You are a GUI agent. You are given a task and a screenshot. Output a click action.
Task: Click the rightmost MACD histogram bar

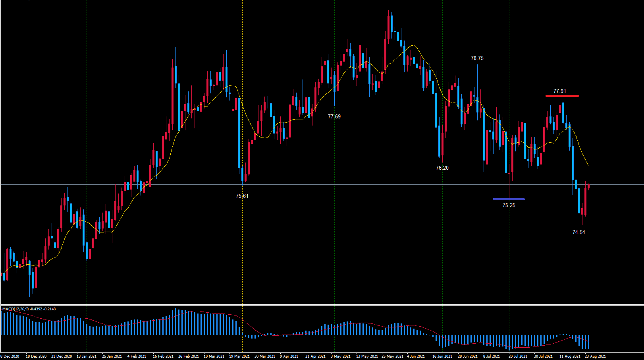click(588, 342)
